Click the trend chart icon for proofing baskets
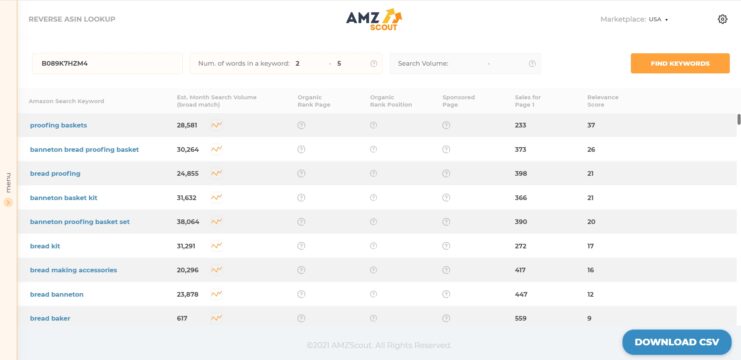Screen dimensions: 741x360 [x=216, y=125]
